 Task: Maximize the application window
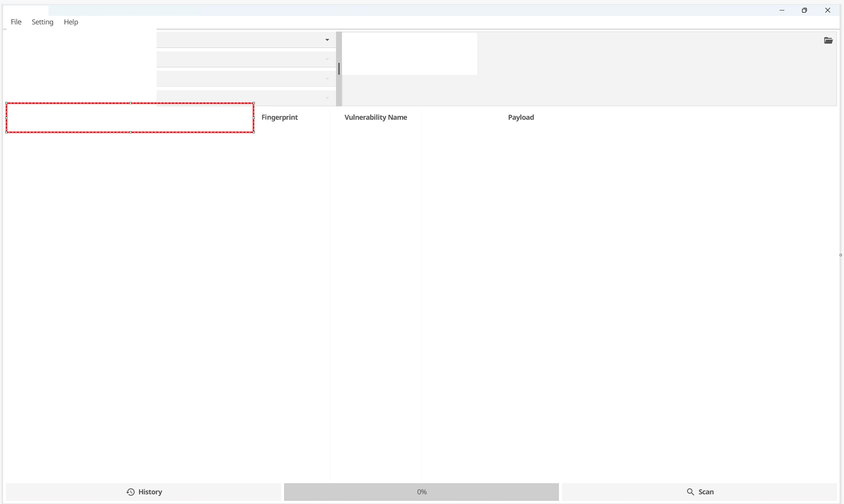804,10
